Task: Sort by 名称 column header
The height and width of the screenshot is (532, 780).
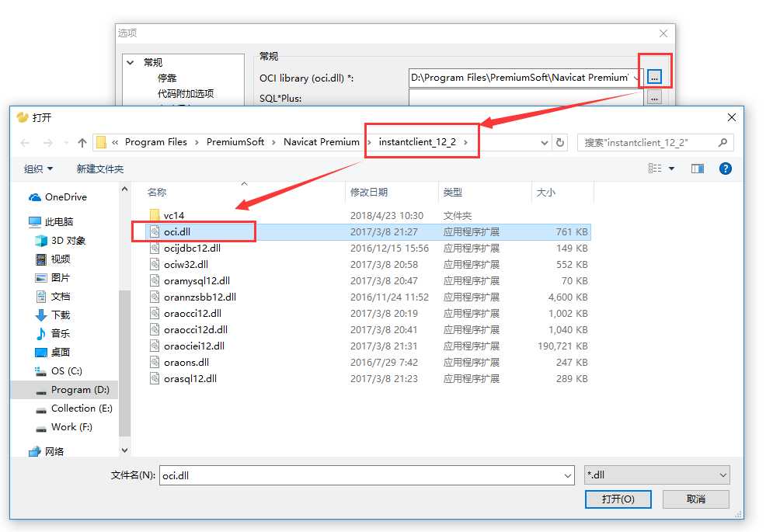Action: pyautogui.click(x=157, y=193)
